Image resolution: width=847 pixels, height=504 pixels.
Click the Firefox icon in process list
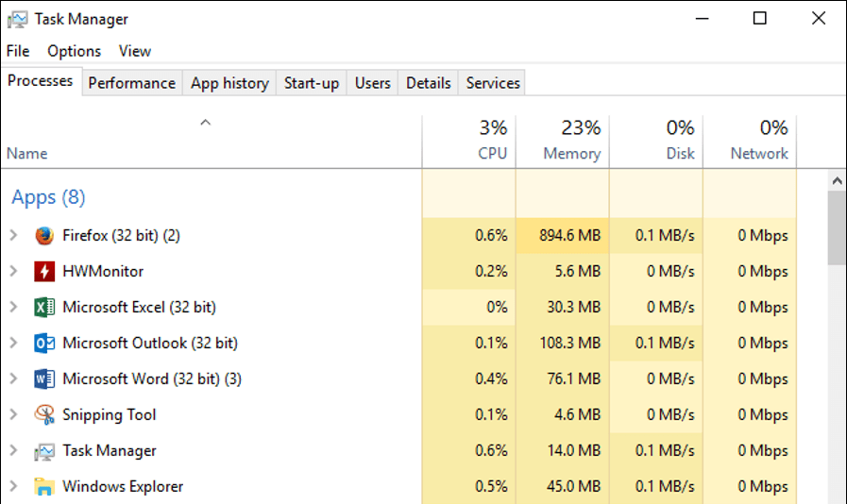(x=44, y=236)
